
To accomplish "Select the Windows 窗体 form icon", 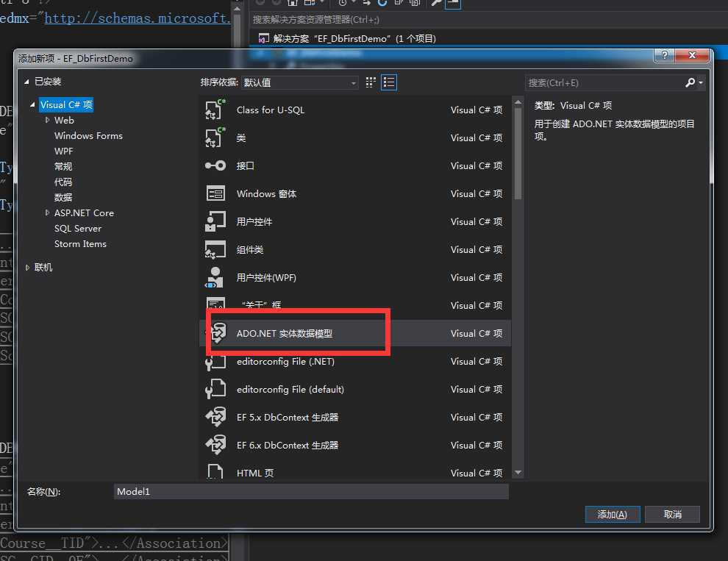I will 215,193.
